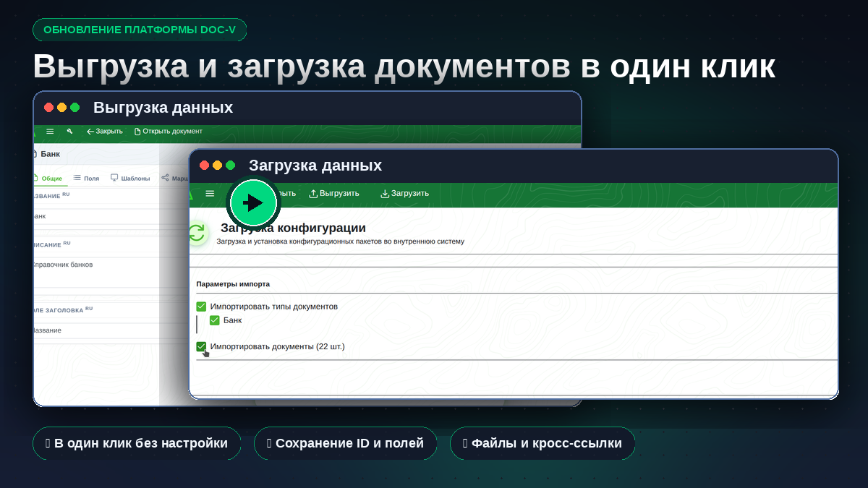Click the subtitle about конфигурационных пакетов
This screenshot has height=488, width=868.
[x=340, y=241]
